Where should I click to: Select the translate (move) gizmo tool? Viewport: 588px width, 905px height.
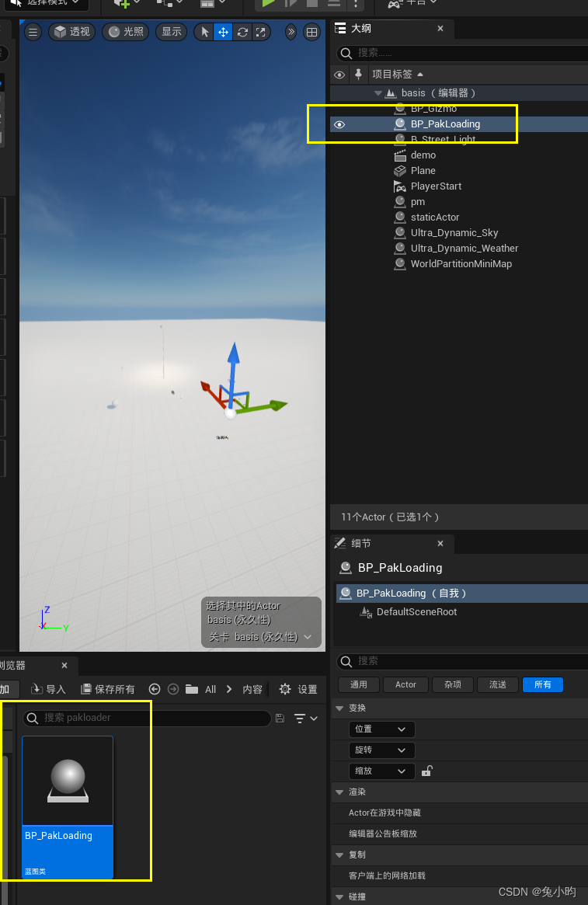point(223,32)
